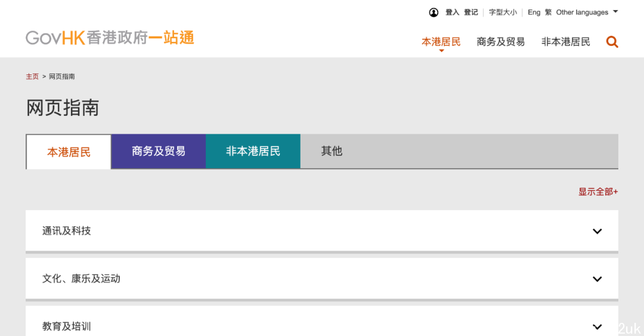Select the 其他 tab
The image size is (644, 336).
point(332,152)
